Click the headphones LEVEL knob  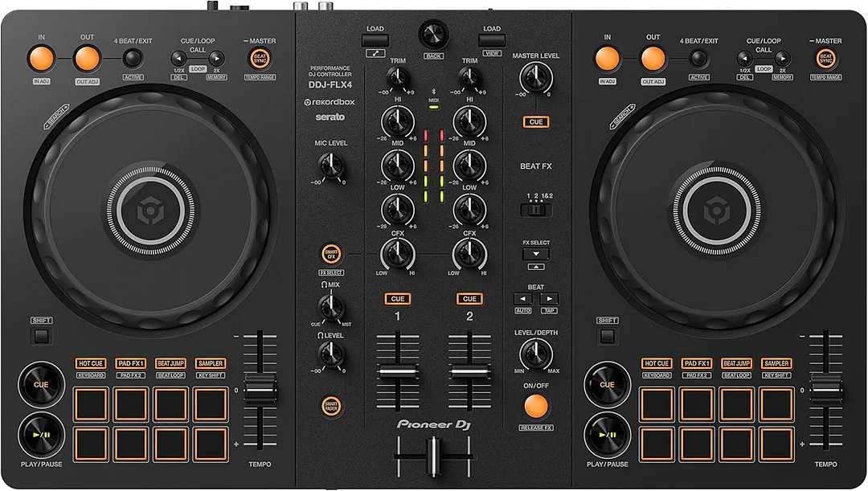331,354
